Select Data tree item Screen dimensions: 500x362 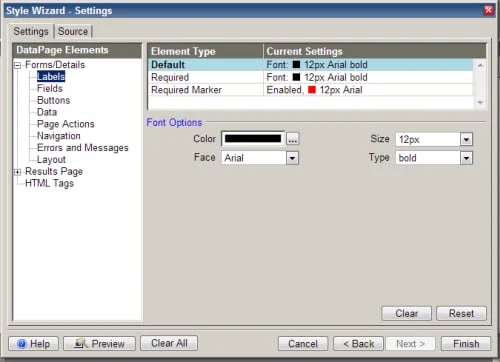click(x=47, y=112)
